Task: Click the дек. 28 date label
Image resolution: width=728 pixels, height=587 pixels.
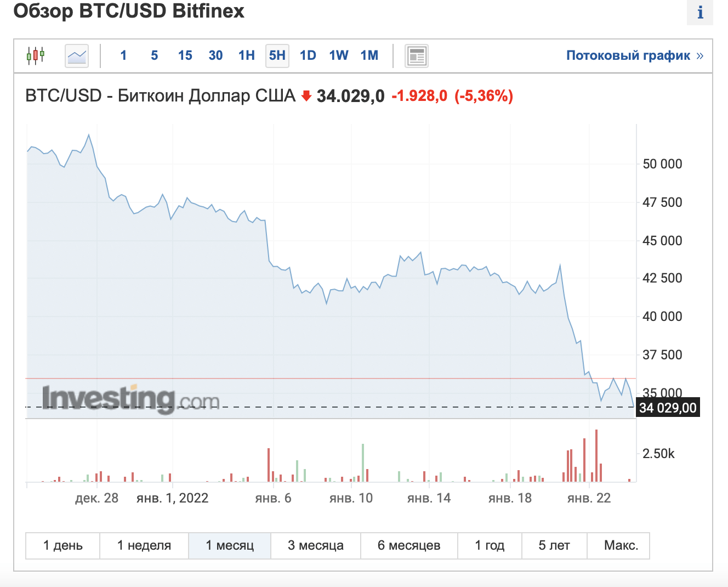Action: (x=97, y=498)
